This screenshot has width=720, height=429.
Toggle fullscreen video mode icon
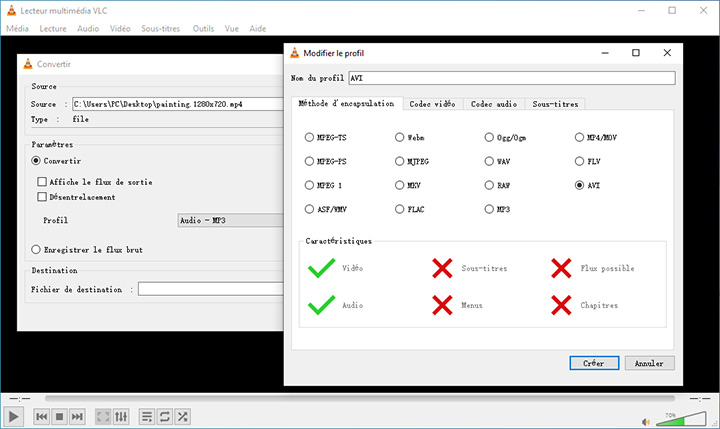[x=103, y=417]
